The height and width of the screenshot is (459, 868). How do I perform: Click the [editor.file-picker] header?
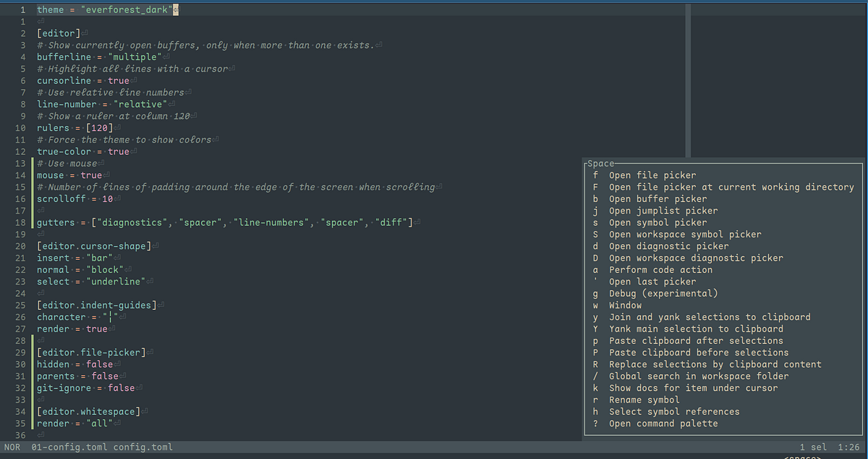[91, 353]
